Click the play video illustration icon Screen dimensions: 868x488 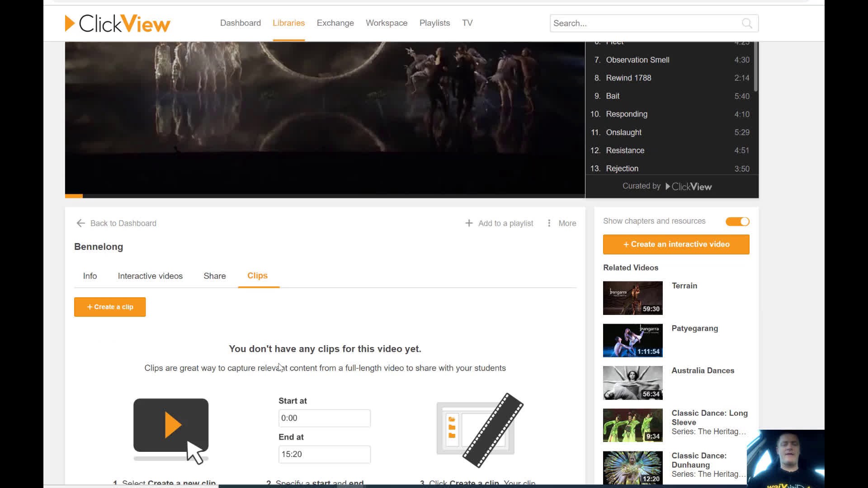click(171, 431)
